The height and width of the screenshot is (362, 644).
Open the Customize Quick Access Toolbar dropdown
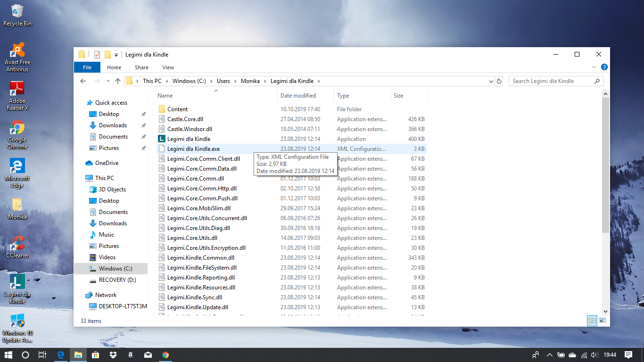click(116, 55)
